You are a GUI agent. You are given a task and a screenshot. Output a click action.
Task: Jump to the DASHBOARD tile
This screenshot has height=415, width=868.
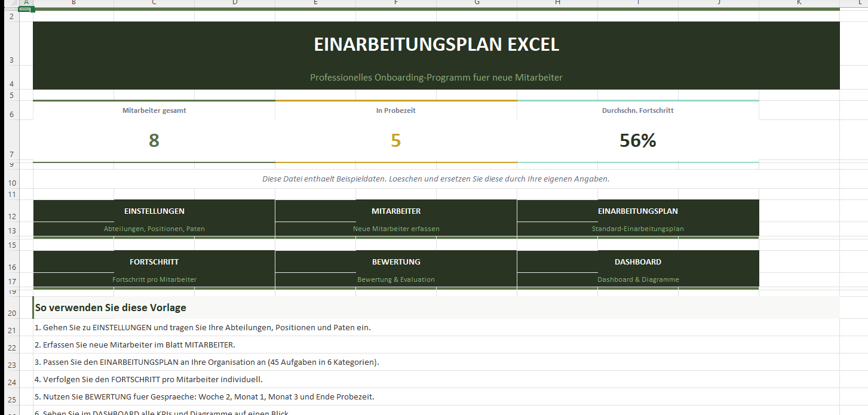coord(637,262)
